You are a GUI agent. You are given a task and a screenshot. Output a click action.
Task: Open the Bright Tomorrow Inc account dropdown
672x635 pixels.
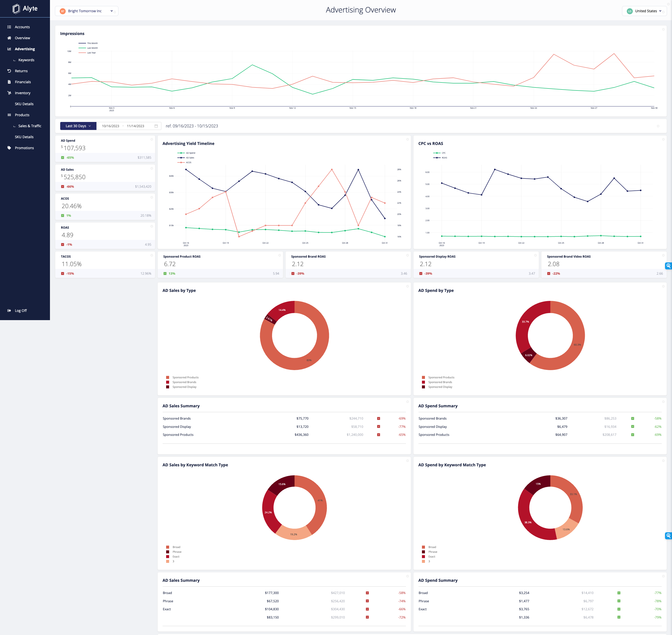coord(87,11)
